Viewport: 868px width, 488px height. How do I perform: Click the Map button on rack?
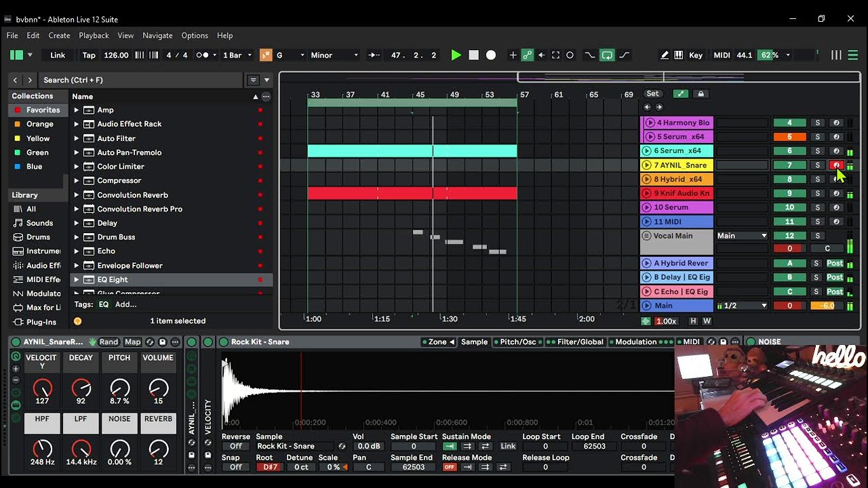133,342
